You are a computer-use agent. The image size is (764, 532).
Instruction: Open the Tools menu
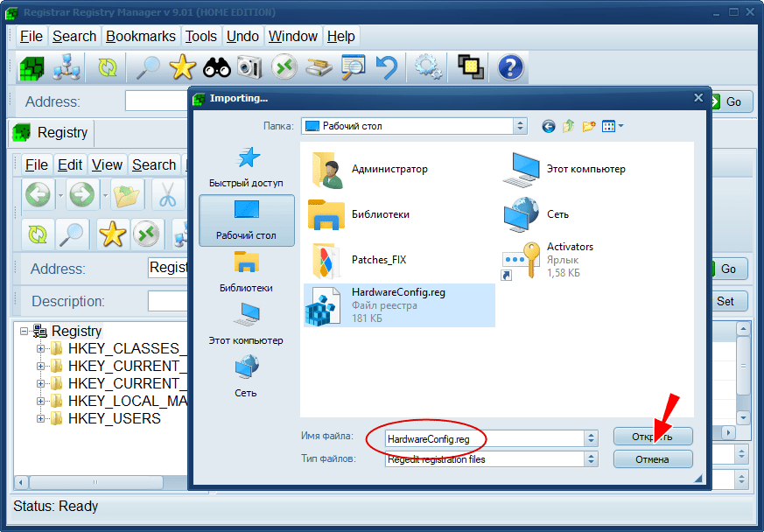tap(201, 36)
